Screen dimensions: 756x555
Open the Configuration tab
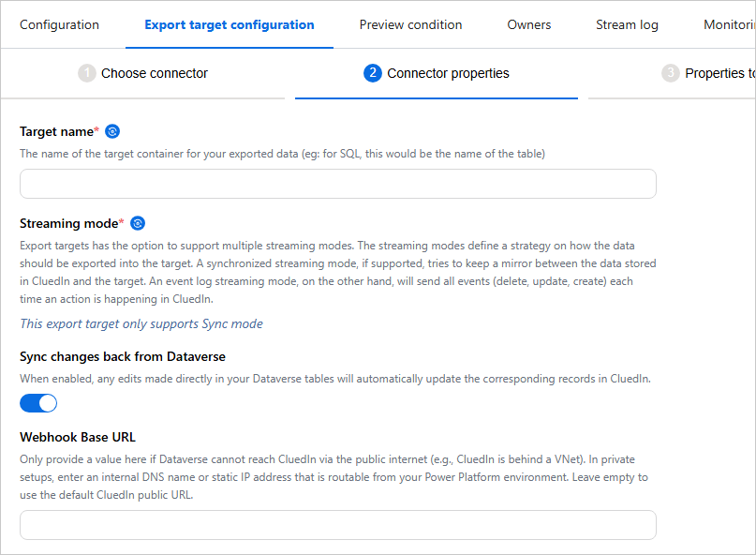click(59, 24)
